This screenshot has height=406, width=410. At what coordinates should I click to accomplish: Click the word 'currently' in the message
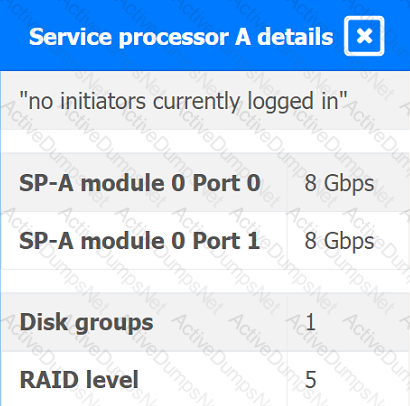point(197,102)
